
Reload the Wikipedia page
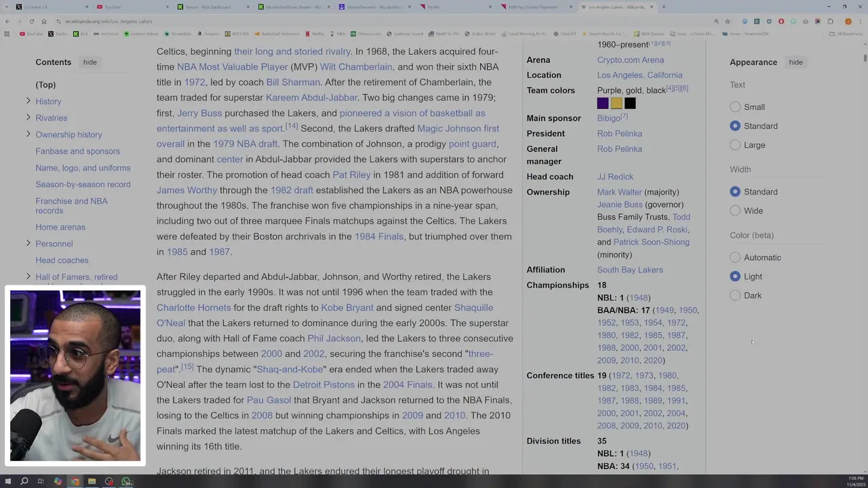(x=31, y=21)
